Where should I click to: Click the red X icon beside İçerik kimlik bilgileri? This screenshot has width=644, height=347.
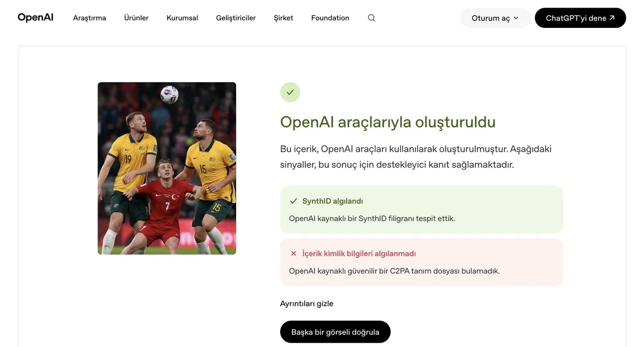point(294,254)
